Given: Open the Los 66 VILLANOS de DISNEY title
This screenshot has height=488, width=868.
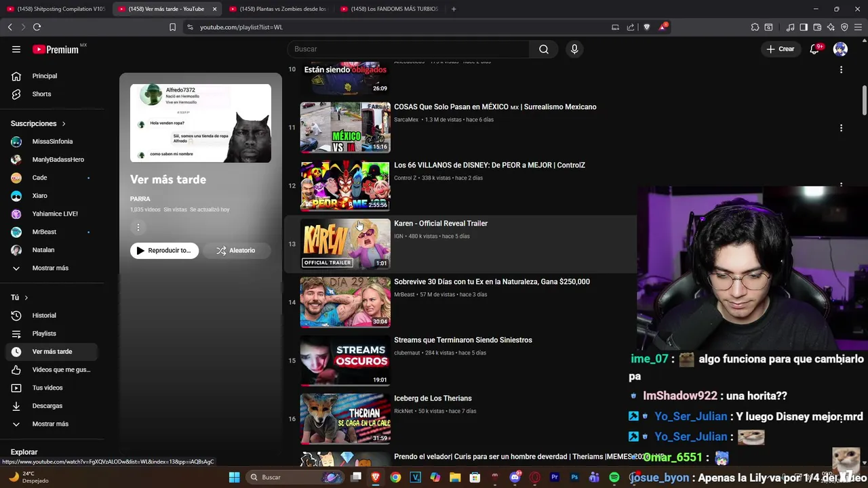Looking at the screenshot, I should pos(490,165).
